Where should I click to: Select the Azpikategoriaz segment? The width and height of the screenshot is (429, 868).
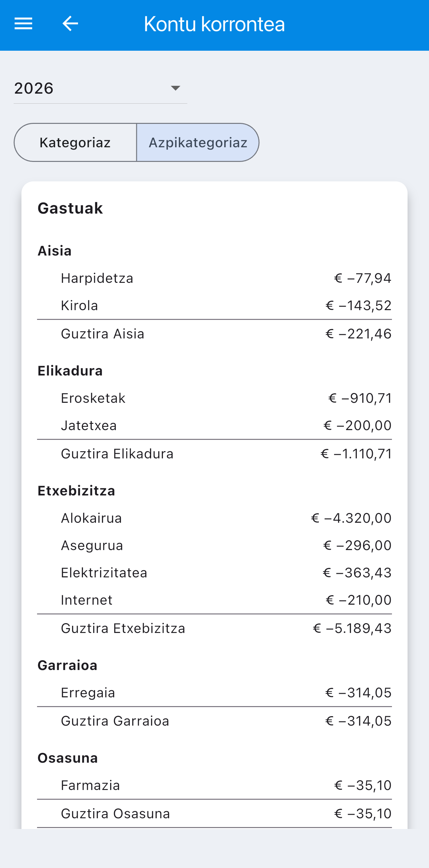[198, 142]
